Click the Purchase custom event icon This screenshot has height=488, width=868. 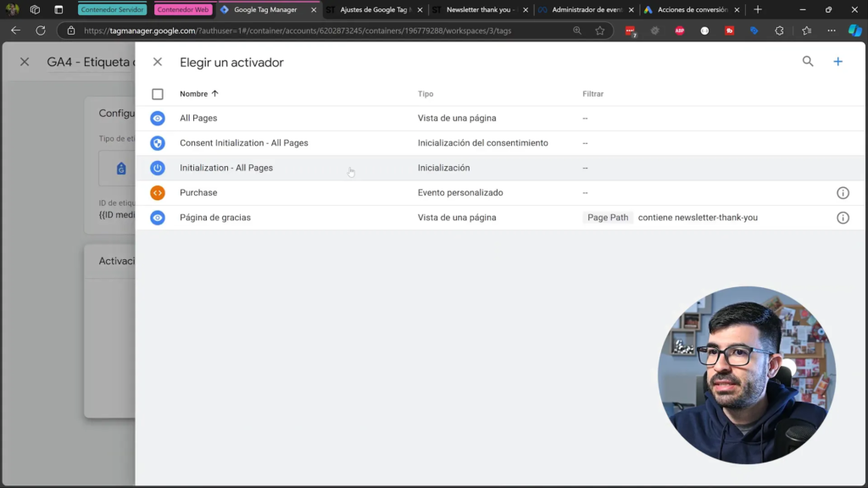click(157, 193)
